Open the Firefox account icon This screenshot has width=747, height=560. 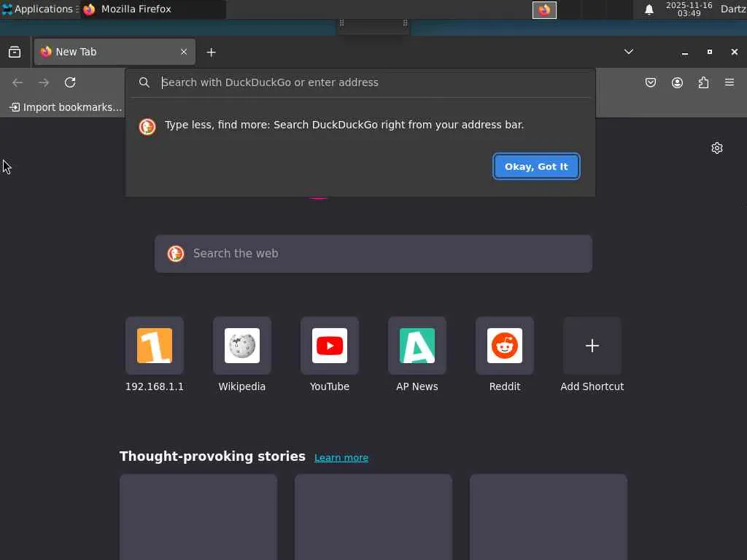(677, 83)
